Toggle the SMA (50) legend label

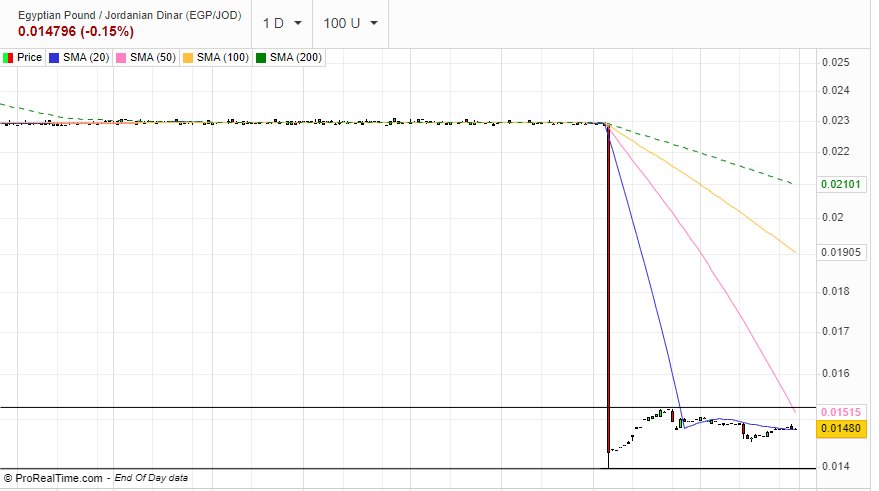coord(152,57)
